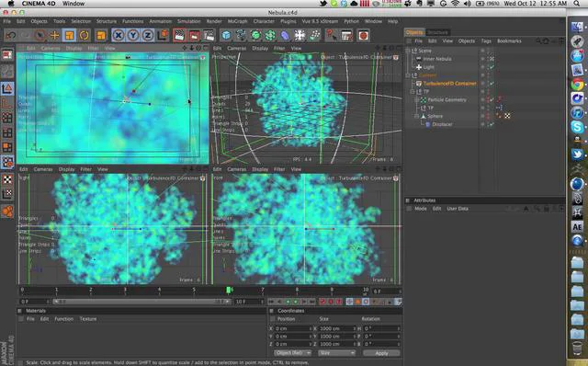Click the go to start playback button
Screen dimensions: 588x366
(271, 302)
